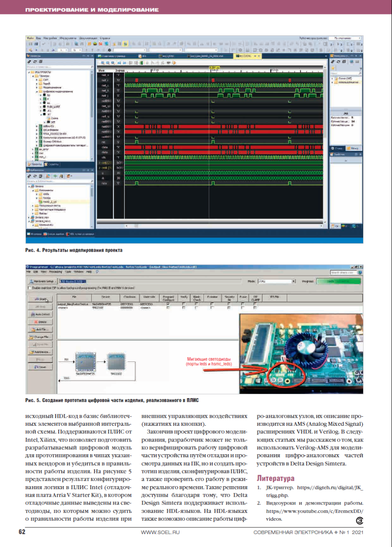Toggle ISP CLAMP checkbox for the 5AGXFB3H4F35 row
The image size is (392, 547).
pos(255,304)
